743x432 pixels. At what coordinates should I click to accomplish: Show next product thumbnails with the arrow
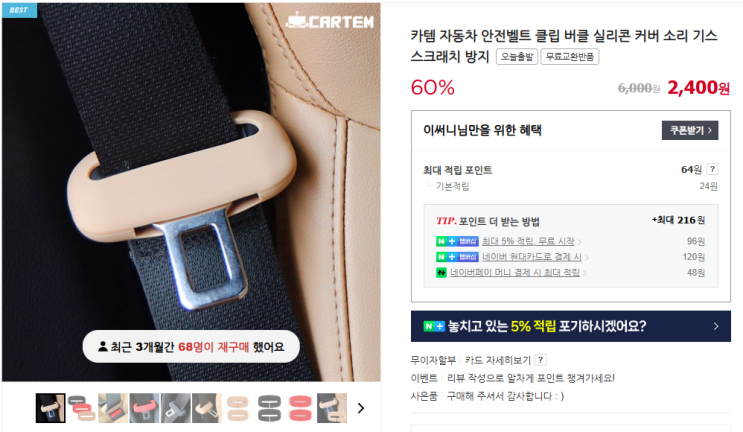[361, 408]
